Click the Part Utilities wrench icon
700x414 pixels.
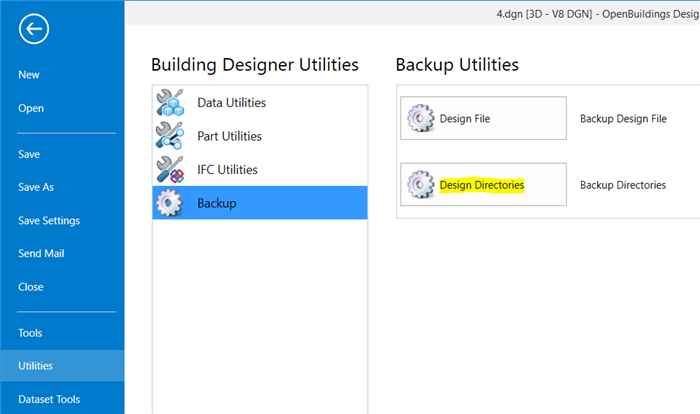170,136
